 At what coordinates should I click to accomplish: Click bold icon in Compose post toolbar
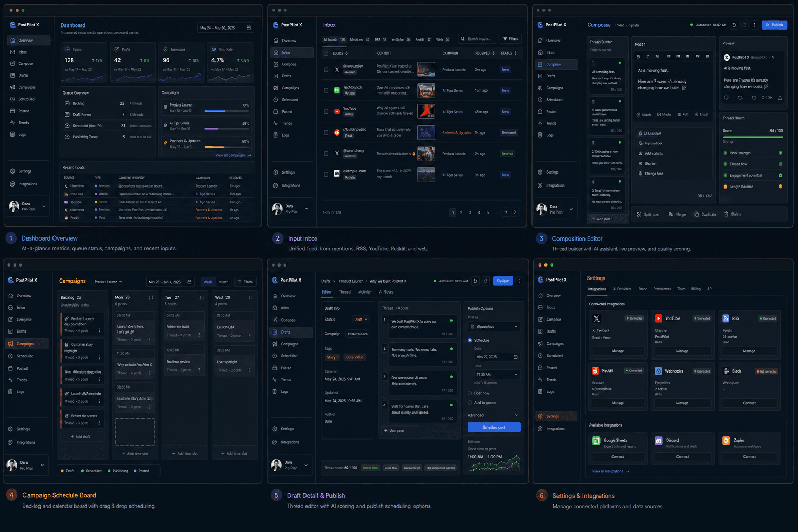point(639,57)
